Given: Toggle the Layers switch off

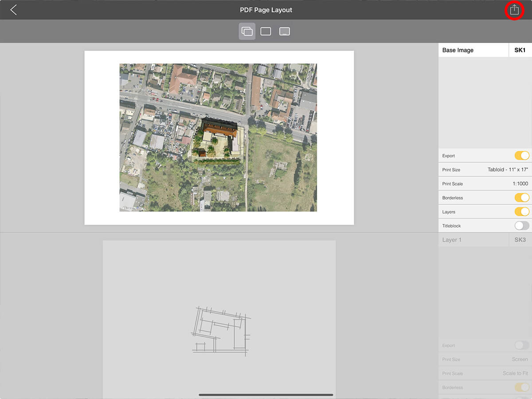Looking at the screenshot, I should pyautogui.click(x=521, y=212).
